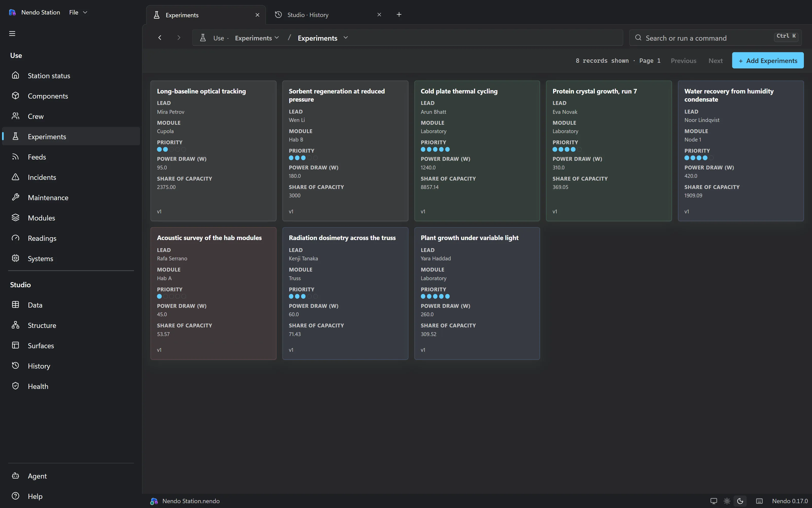Open the Cold plate thermal cycling card
This screenshot has height=508, width=812.
(x=477, y=151)
